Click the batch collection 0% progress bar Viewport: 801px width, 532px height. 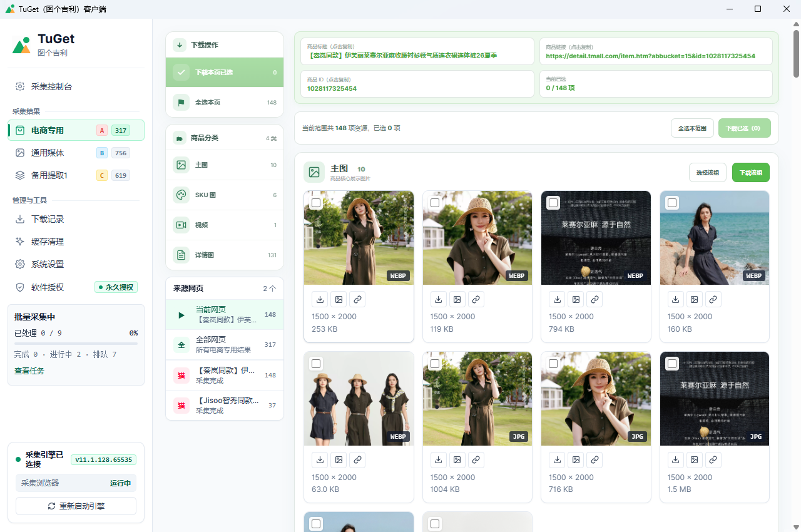coord(76,344)
